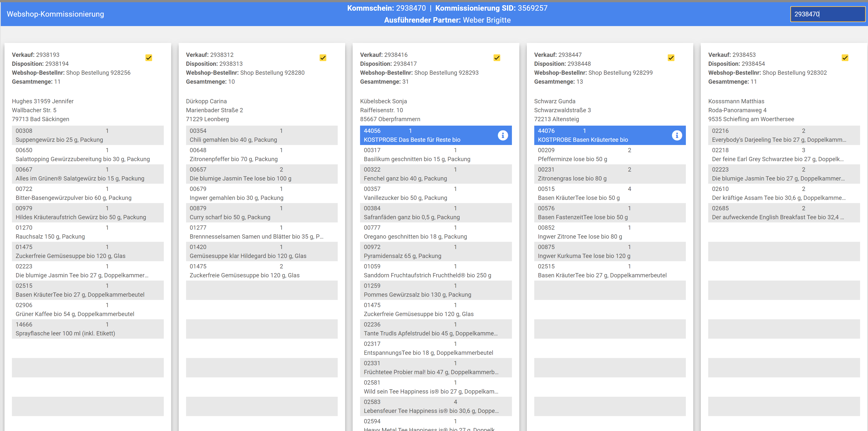Select item 01059 Sanddorn Fruchtaufstrich row

(435, 271)
